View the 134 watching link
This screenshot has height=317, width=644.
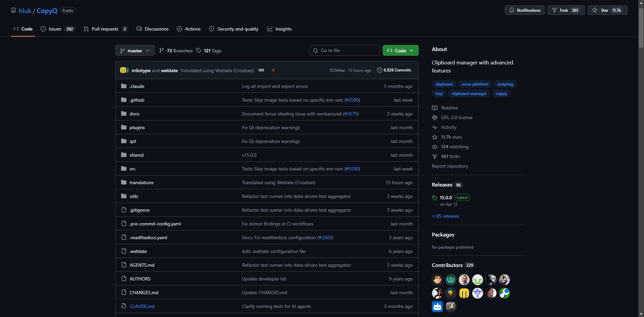450,147
